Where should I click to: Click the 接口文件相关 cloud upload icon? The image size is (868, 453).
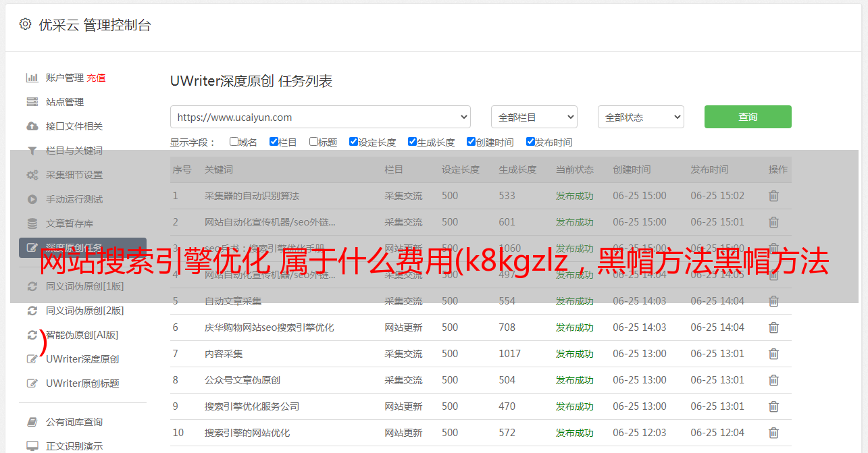[x=32, y=126]
